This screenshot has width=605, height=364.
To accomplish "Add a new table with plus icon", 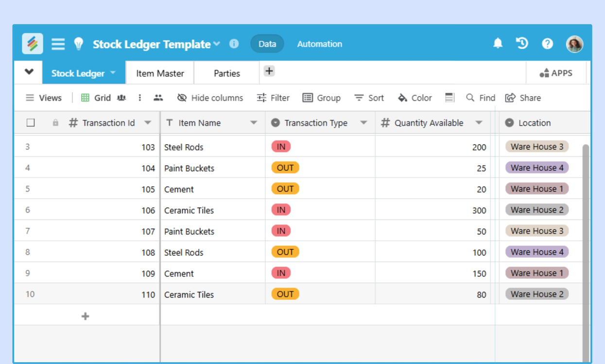I will pyautogui.click(x=269, y=71).
